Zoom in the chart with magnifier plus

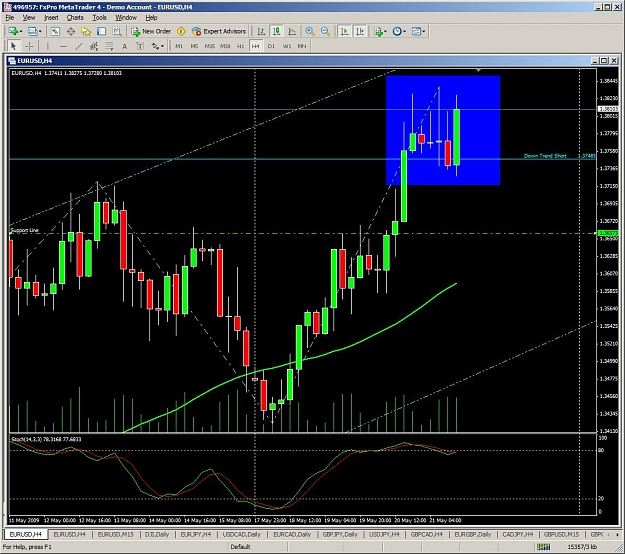click(310, 31)
